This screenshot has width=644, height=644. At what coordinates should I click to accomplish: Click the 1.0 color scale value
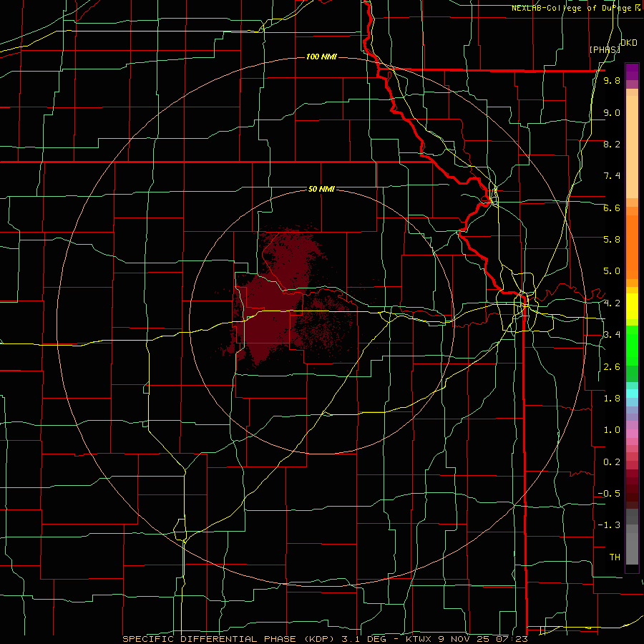(x=612, y=430)
